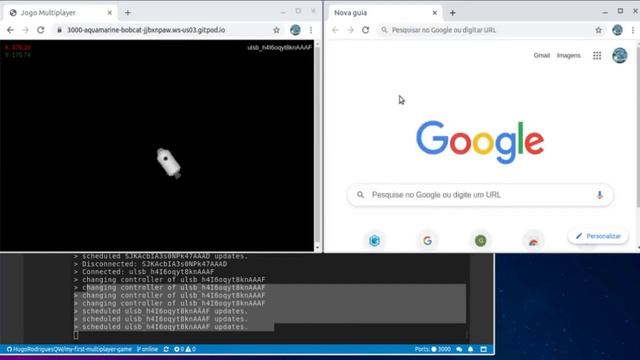Open the Google G shortcut tile
Screen dimensions: 640x360
point(427,240)
